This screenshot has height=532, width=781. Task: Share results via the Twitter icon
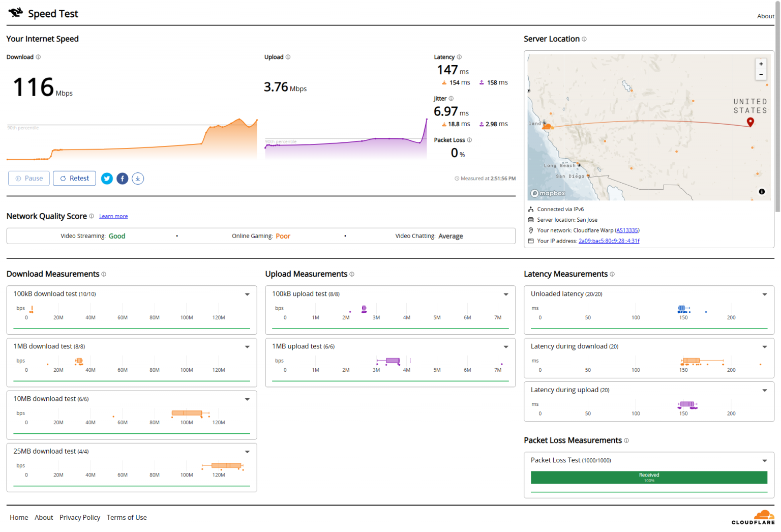click(x=107, y=179)
